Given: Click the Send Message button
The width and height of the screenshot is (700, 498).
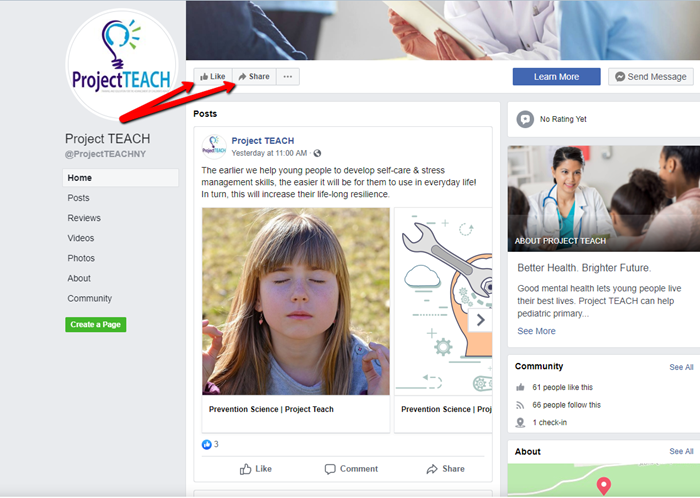Looking at the screenshot, I should (650, 77).
